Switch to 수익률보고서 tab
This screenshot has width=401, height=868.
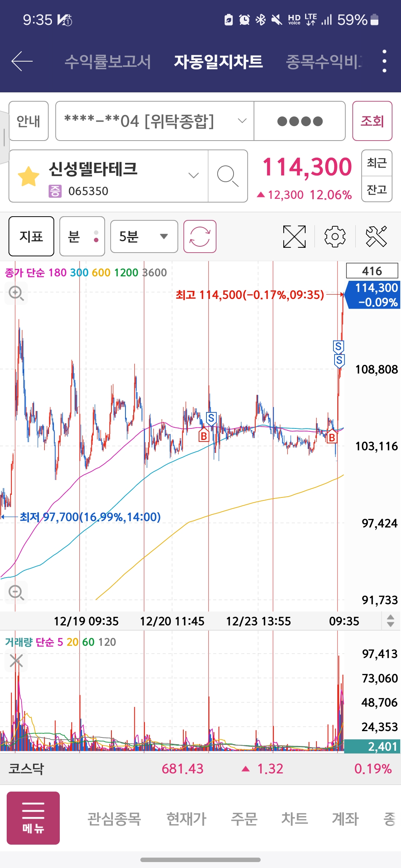pos(108,62)
